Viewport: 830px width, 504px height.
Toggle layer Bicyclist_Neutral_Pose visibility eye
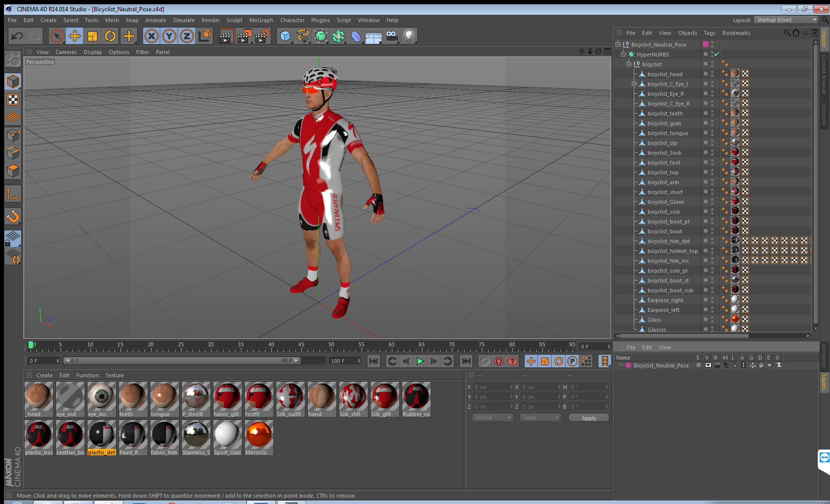pos(708,365)
